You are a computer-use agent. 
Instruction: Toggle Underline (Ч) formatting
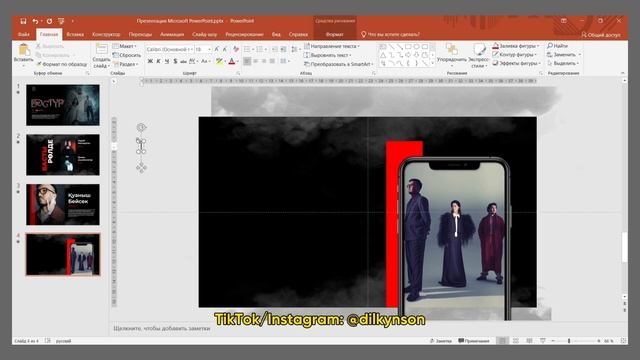click(x=167, y=61)
